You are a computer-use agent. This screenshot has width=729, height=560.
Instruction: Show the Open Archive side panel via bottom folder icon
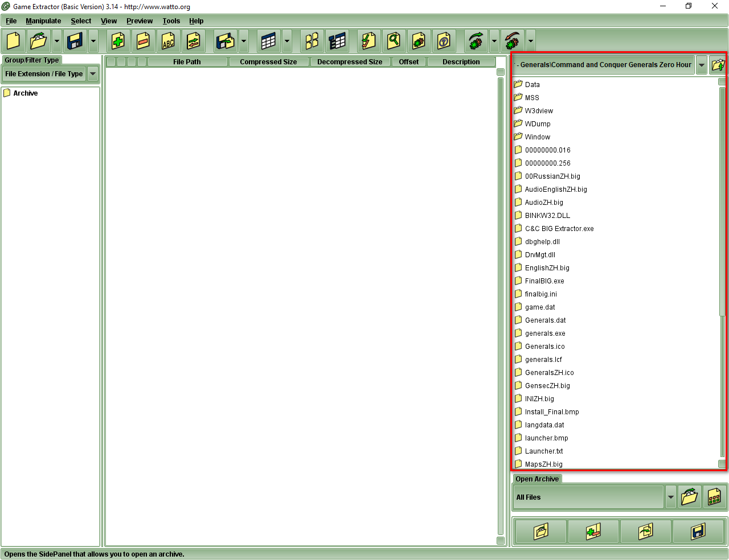[x=540, y=532]
